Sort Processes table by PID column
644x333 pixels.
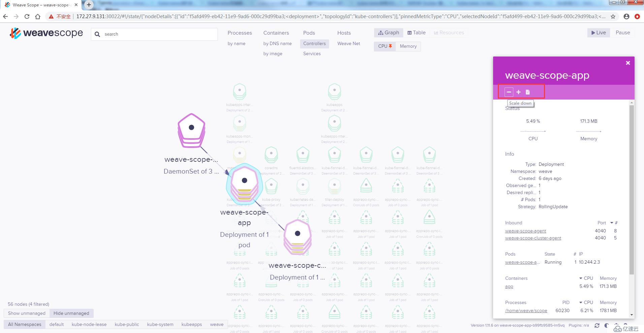click(x=566, y=302)
